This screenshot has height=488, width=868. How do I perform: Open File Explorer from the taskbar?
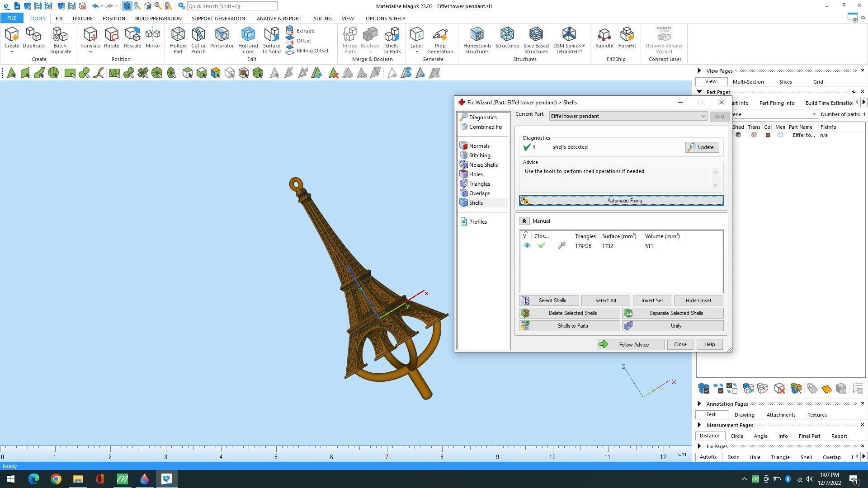click(78, 479)
